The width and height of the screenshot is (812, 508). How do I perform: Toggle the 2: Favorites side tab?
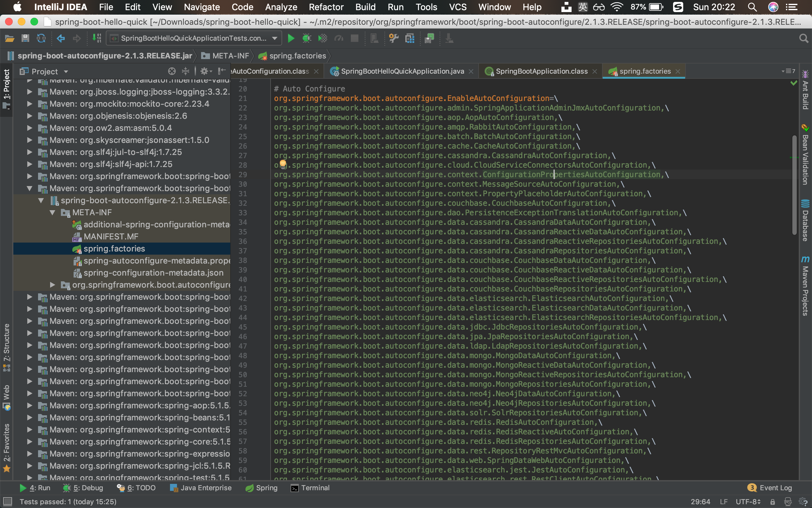tap(6, 448)
